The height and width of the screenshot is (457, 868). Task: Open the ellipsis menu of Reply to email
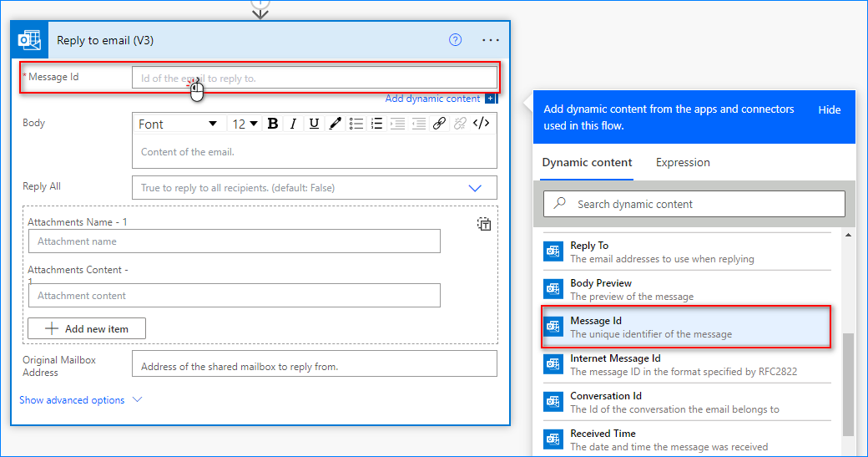(x=491, y=40)
